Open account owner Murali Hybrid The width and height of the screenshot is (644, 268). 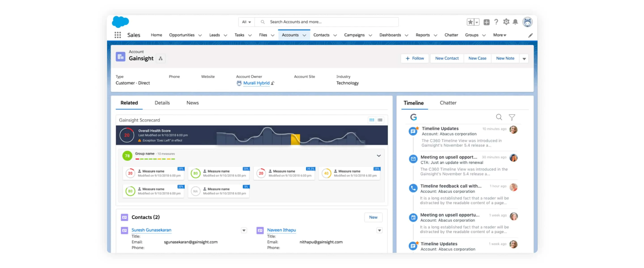(257, 83)
